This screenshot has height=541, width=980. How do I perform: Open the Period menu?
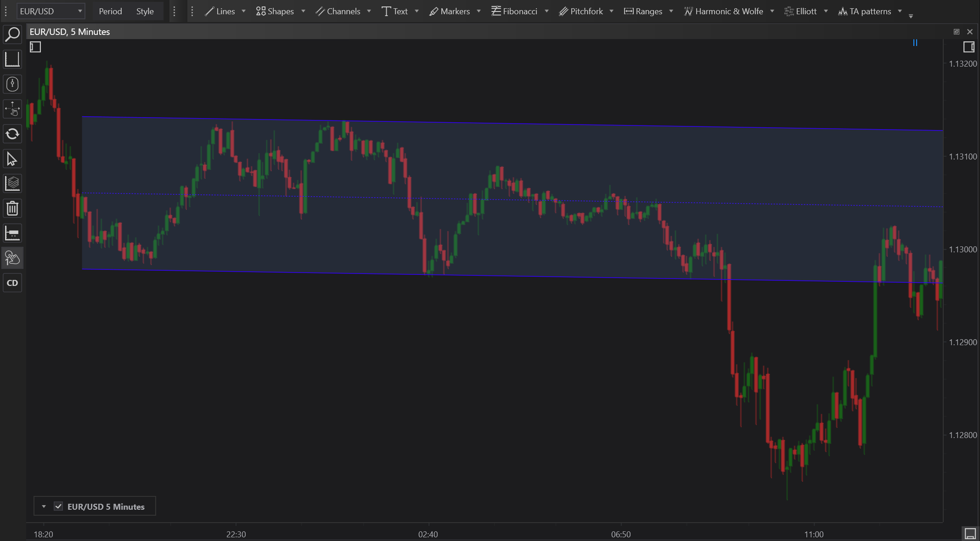(x=110, y=11)
